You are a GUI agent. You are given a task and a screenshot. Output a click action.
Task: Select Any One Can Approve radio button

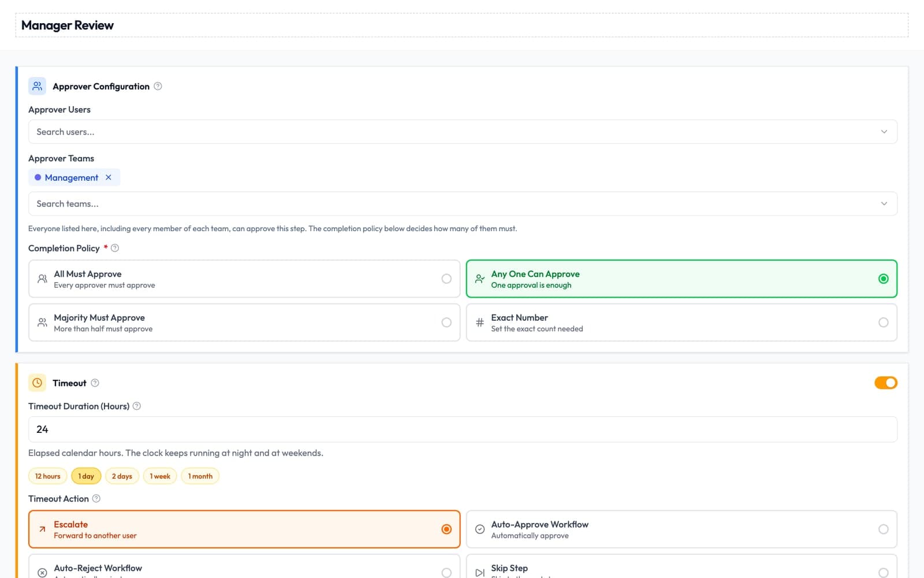click(x=884, y=279)
